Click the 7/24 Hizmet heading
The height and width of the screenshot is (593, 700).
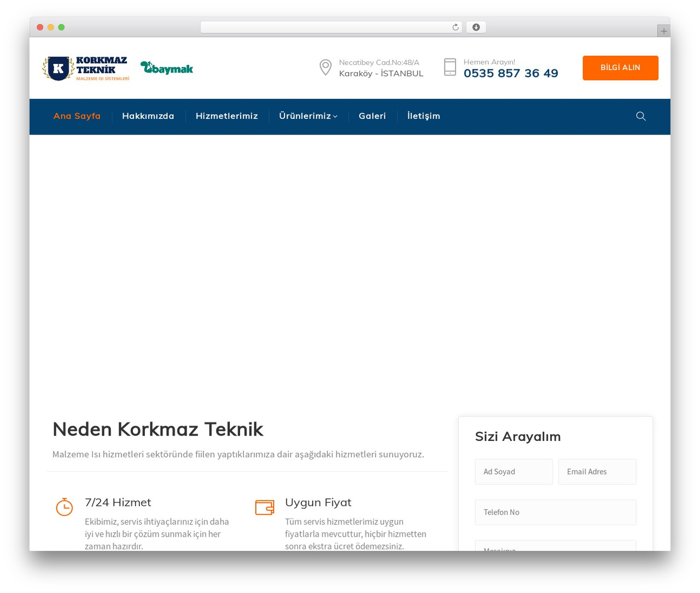pyautogui.click(x=118, y=502)
